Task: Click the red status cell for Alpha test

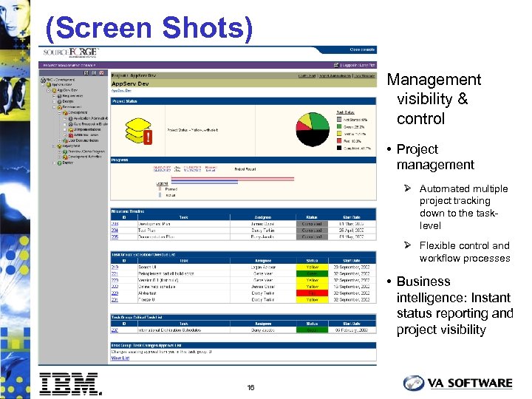Action: click(312, 293)
